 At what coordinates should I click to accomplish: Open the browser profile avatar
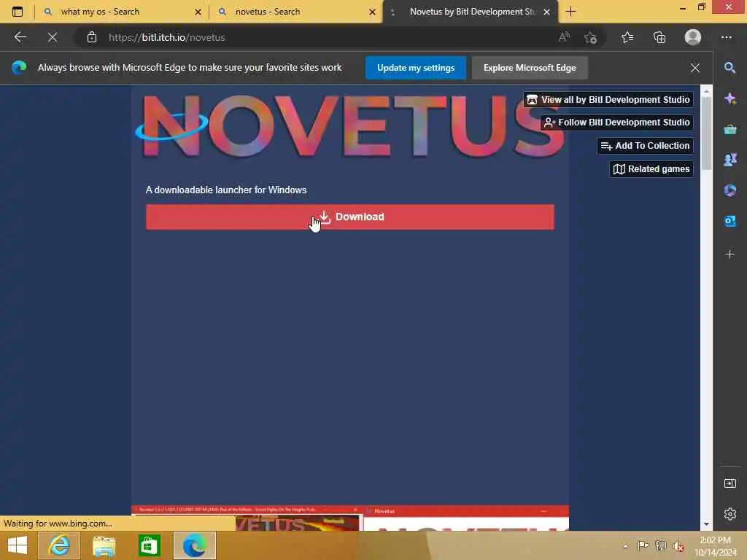click(693, 37)
